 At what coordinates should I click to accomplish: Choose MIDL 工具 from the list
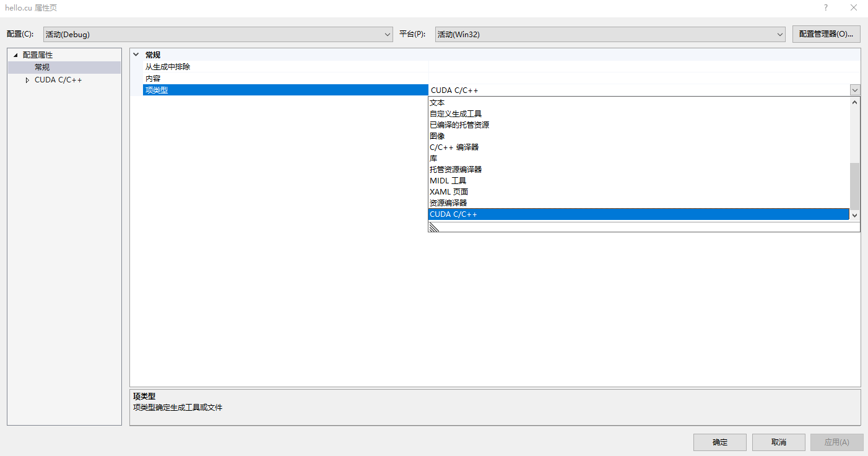click(x=639, y=181)
